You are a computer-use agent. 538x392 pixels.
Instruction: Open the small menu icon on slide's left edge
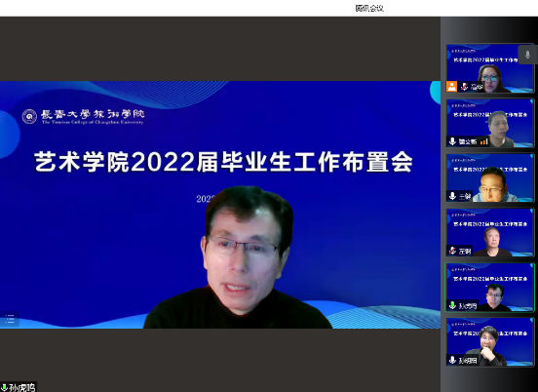click(10, 319)
